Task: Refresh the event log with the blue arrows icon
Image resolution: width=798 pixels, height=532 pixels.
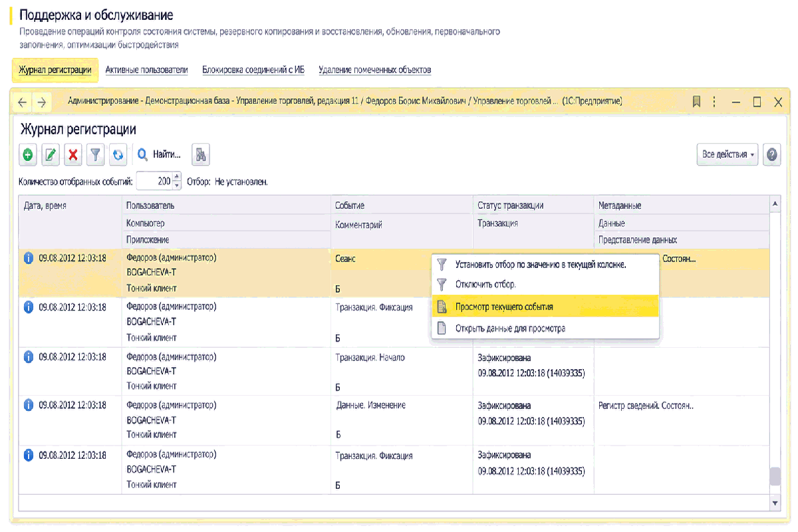Action: pos(118,154)
